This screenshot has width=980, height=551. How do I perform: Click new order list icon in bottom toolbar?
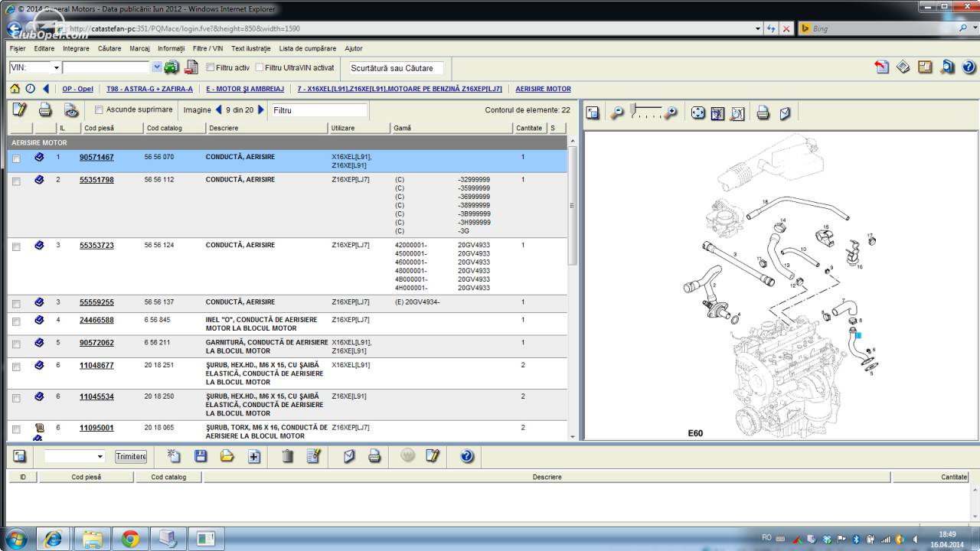pyautogui.click(x=174, y=456)
